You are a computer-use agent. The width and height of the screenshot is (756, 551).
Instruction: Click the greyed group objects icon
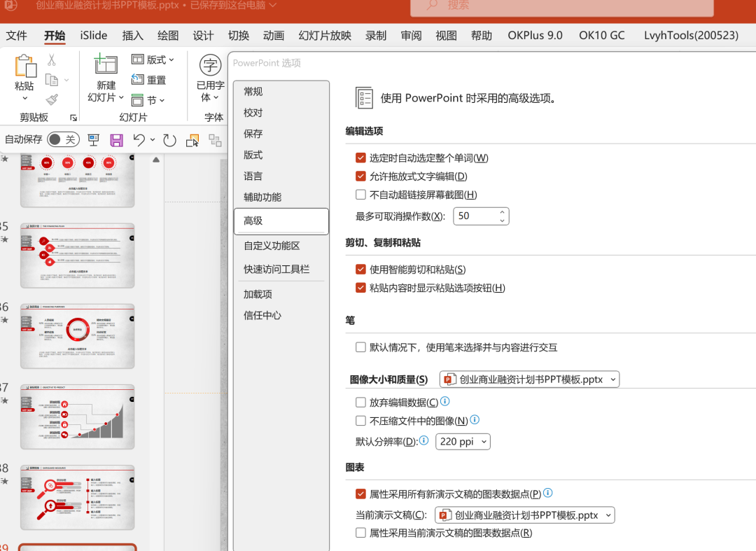pyautogui.click(x=215, y=140)
